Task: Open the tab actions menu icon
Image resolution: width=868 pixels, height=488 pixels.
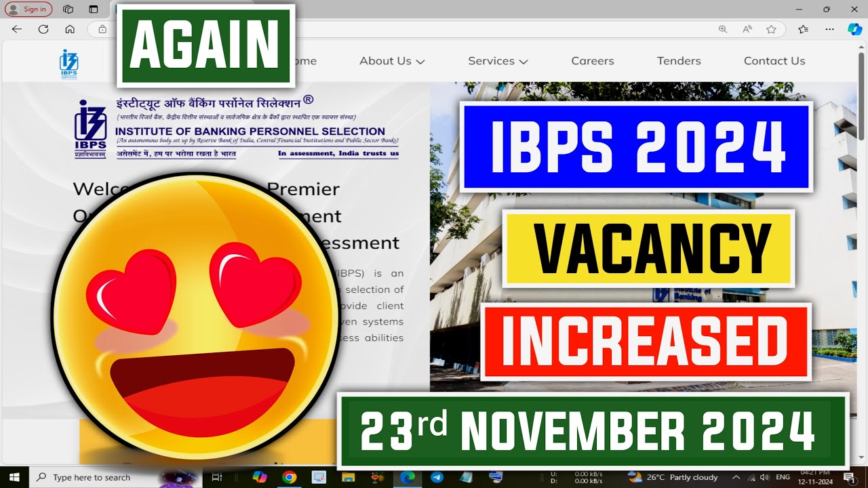Action: (x=94, y=9)
